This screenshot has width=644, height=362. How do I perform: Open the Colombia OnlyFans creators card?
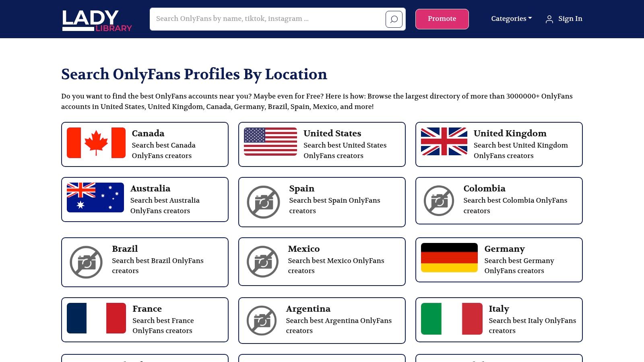point(499,200)
